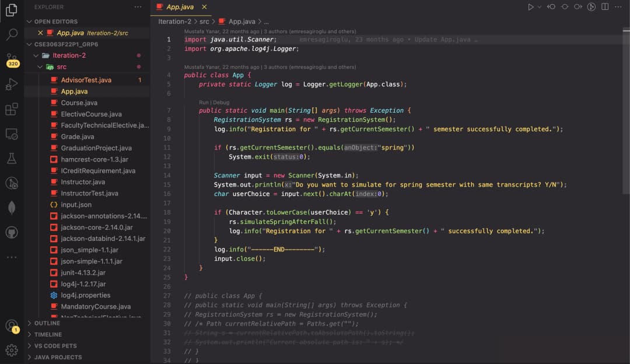
Task: Open the Extensions view
Action: point(11,110)
